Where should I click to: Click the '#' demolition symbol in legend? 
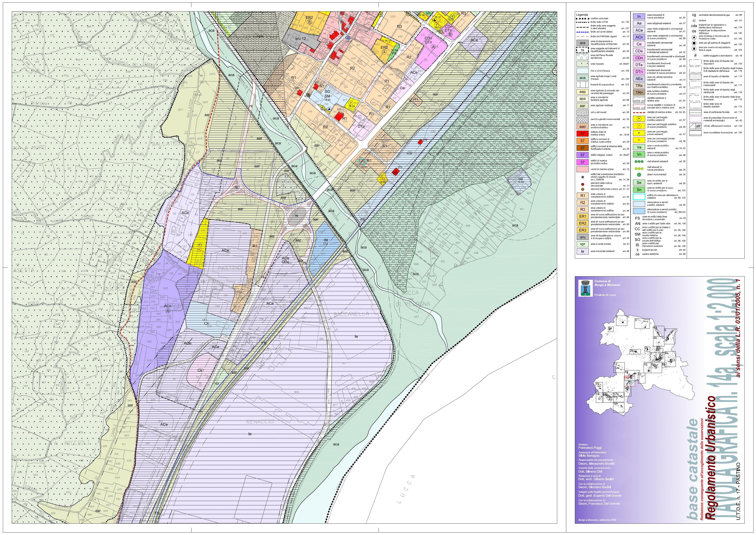[x=695, y=56]
